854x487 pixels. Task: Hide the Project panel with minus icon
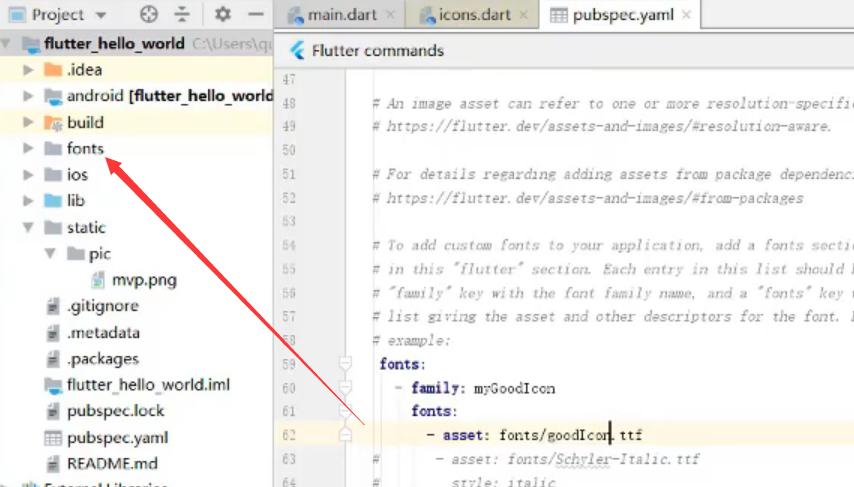(x=255, y=14)
